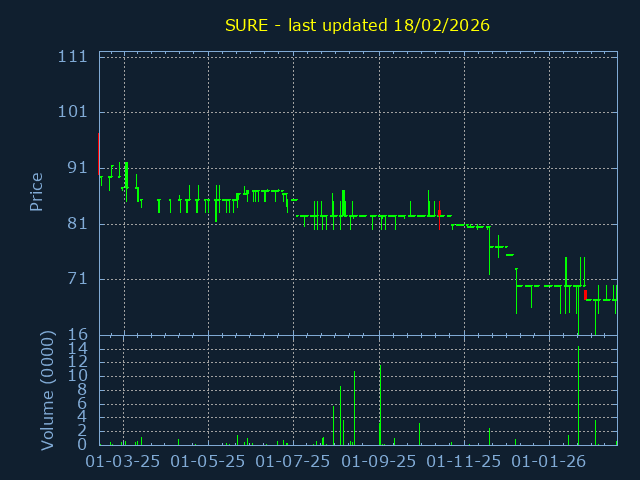640x480 pixels.
Task: Click the 16 tick label at price axis bottom
Action: coord(76,334)
